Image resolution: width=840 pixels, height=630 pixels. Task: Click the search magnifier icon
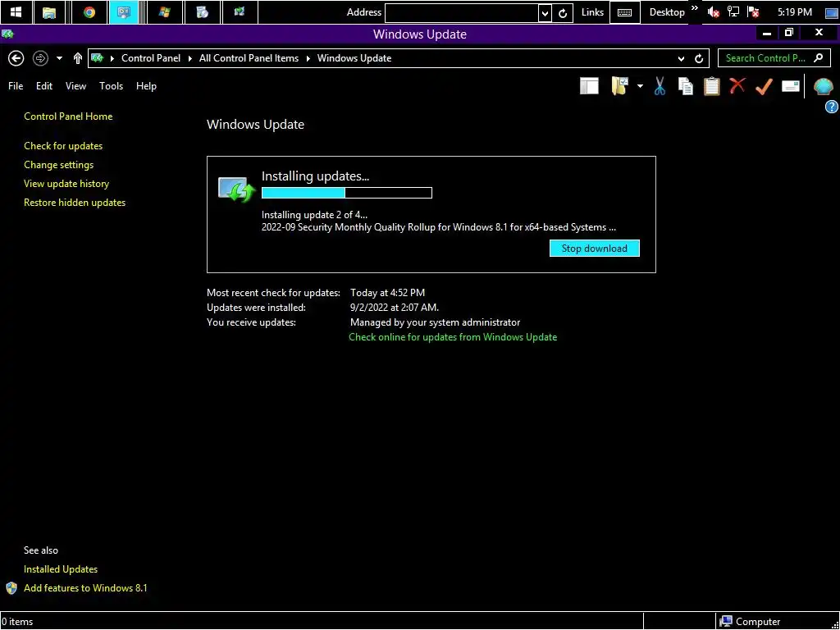[x=818, y=58]
